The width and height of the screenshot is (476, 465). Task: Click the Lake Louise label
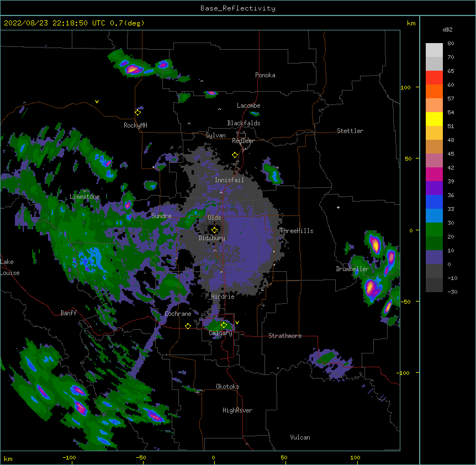click(x=10, y=267)
